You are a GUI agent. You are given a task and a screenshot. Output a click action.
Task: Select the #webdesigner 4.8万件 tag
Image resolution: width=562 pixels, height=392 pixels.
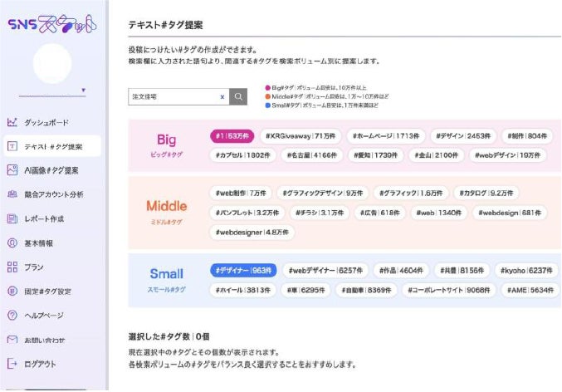coord(252,232)
